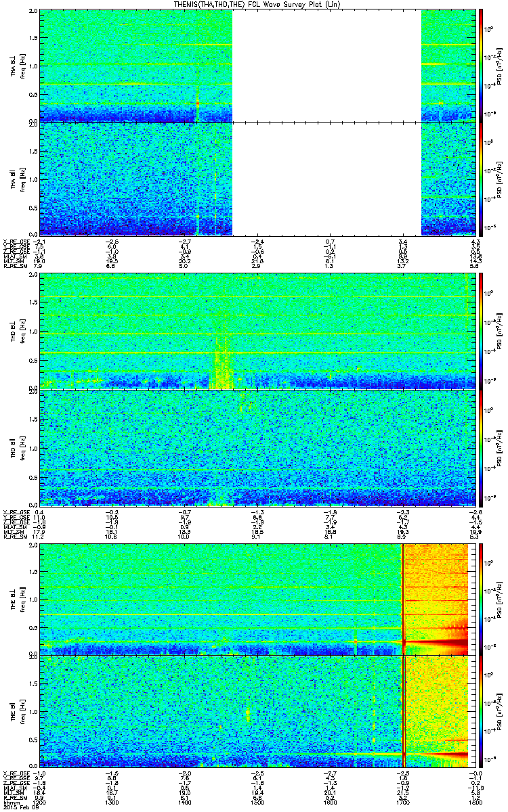Click the dark red band in THE B-parallel panel

pyautogui.click(x=439, y=754)
